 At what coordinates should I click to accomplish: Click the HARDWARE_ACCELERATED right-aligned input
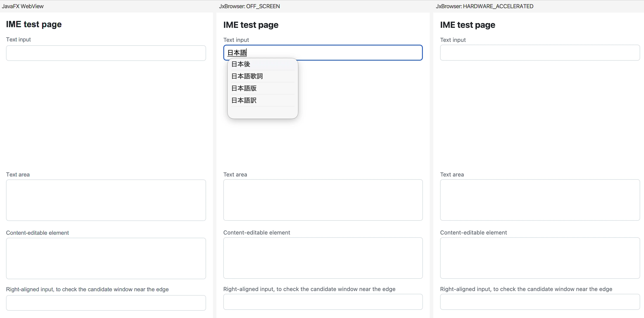pyautogui.click(x=540, y=302)
